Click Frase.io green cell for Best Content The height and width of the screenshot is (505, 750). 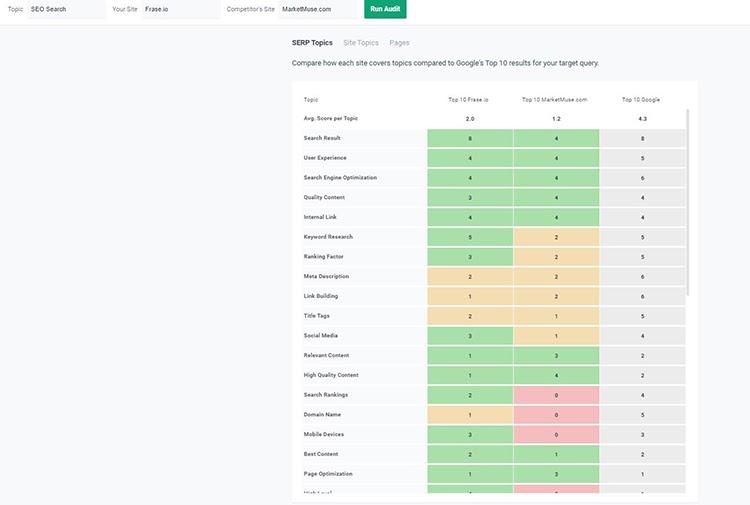(x=470, y=454)
